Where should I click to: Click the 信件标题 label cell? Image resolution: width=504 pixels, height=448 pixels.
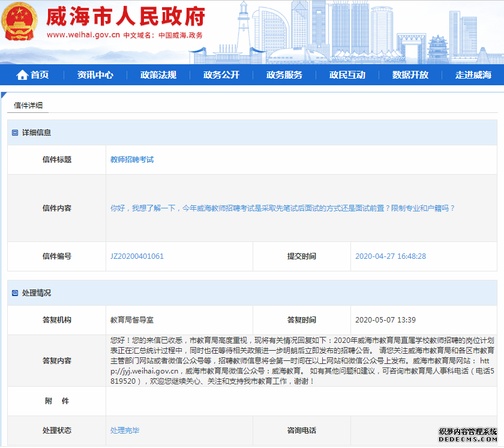[57, 160]
